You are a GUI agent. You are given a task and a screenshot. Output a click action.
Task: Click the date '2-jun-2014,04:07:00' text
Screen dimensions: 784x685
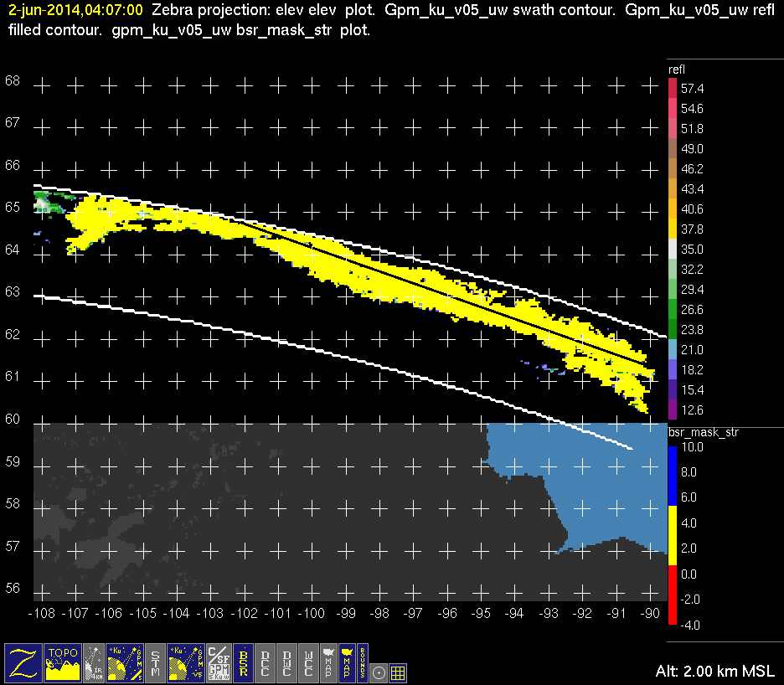[75, 10]
